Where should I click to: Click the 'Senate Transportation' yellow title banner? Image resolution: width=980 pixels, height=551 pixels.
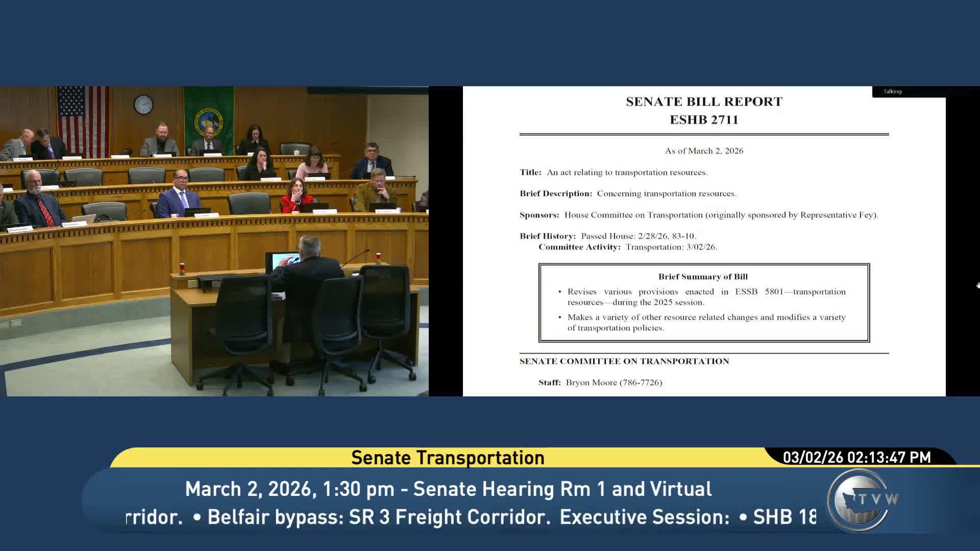click(448, 458)
